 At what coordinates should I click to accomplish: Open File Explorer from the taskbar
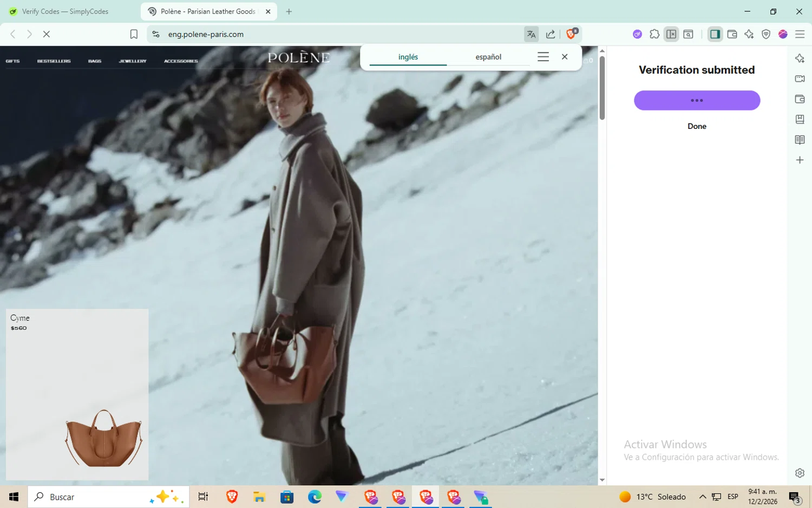259,497
